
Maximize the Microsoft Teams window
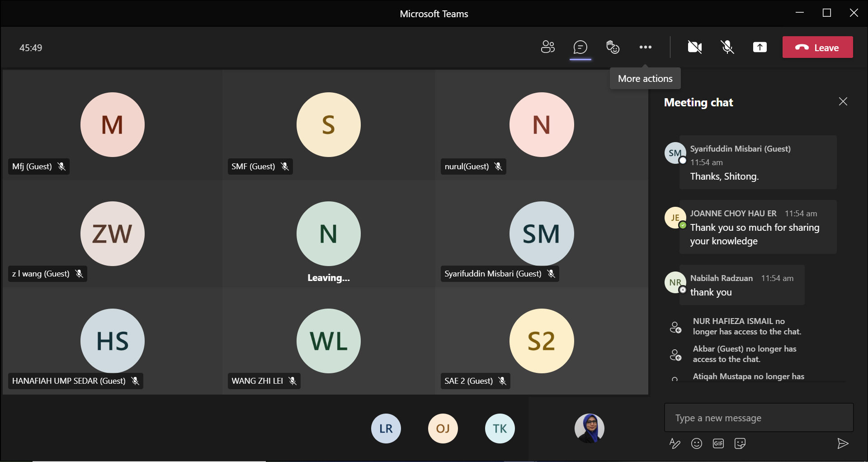[x=827, y=13]
